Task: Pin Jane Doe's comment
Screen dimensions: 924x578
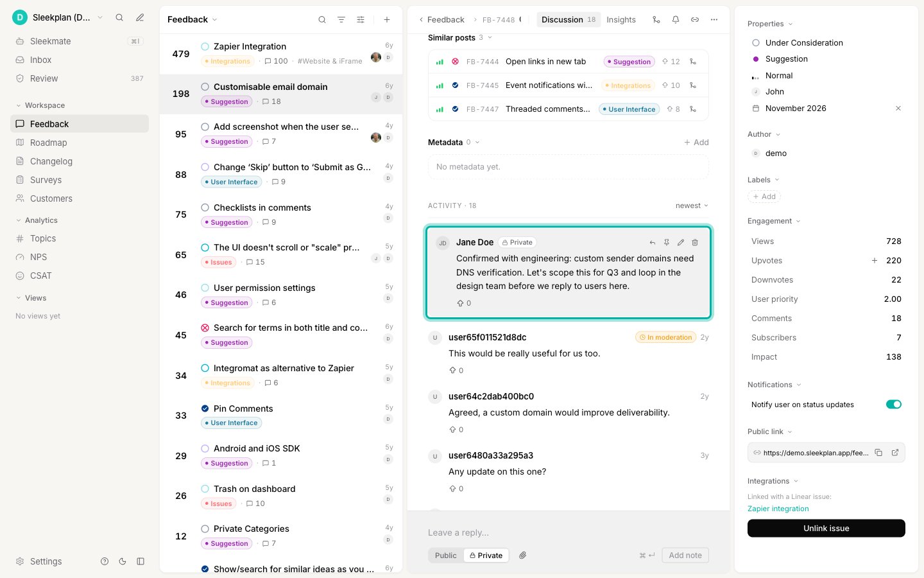Action: click(667, 243)
